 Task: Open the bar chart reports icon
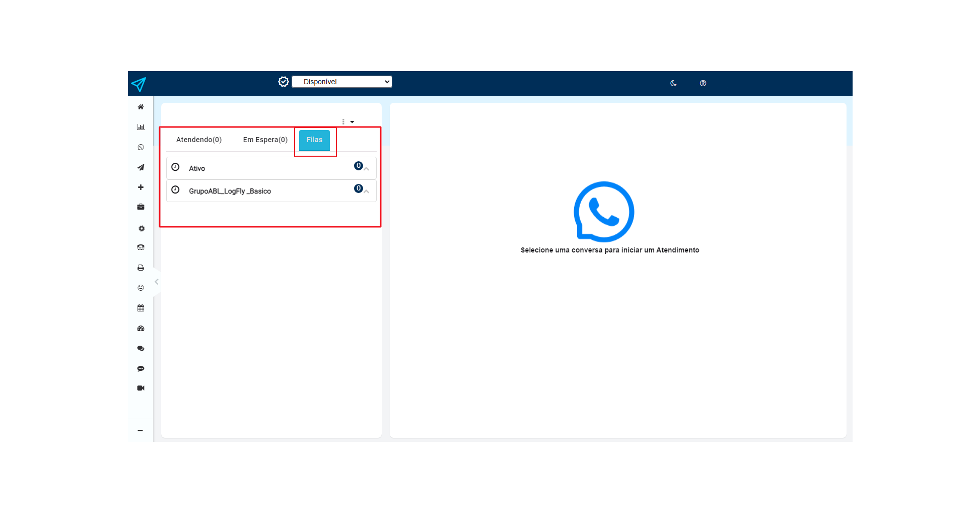[x=141, y=127]
